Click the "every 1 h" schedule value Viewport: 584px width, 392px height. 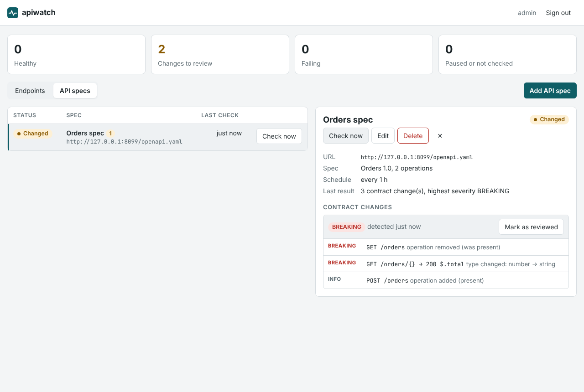click(374, 180)
